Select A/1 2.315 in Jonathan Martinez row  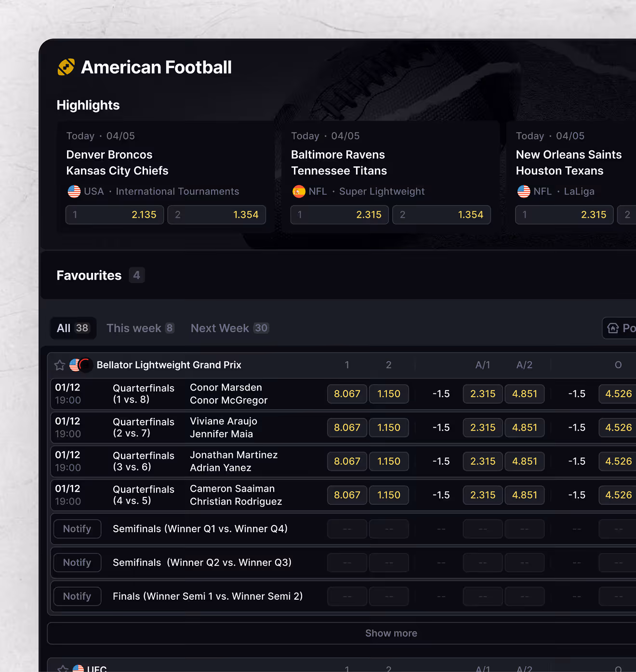point(483,461)
